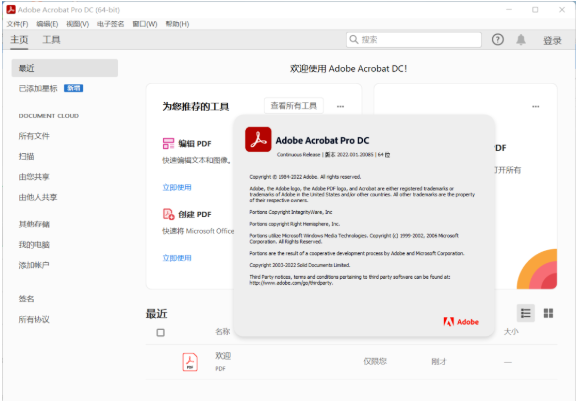Viewport: 576px width, 401px height.
Task: Open the notifications bell icon
Action: coord(521,40)
